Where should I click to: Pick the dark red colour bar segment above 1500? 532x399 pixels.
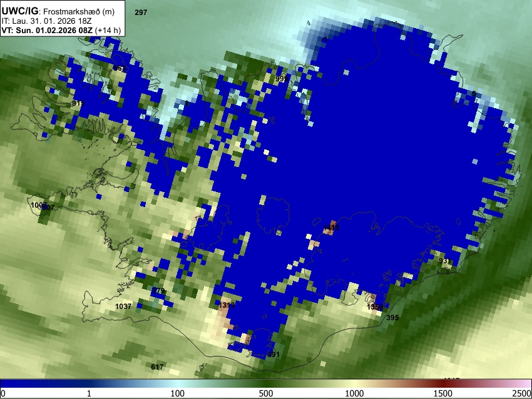444,383
